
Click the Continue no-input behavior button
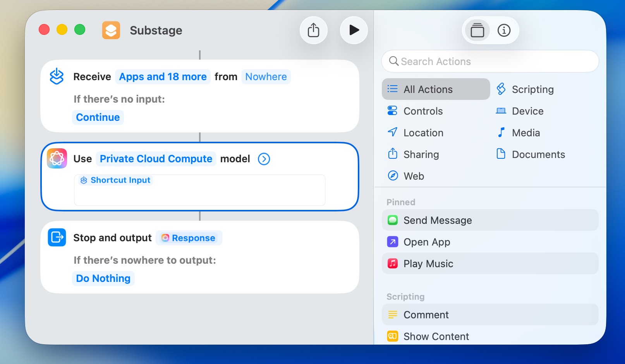click(x=98, y=117)
